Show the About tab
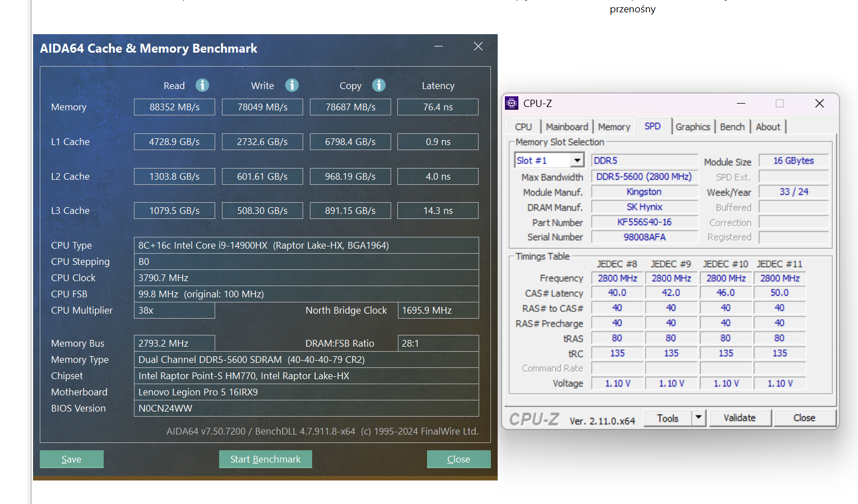The image size is (858, 504). [768, 127]
